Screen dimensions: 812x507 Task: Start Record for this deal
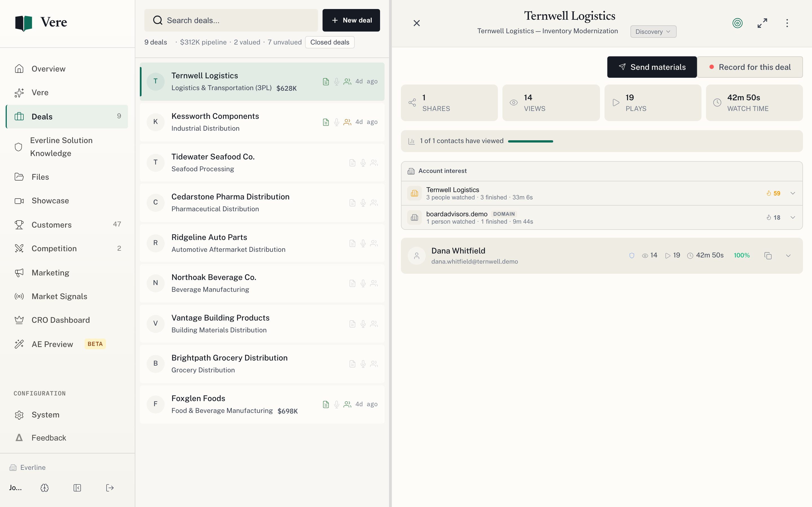point(750,67)
